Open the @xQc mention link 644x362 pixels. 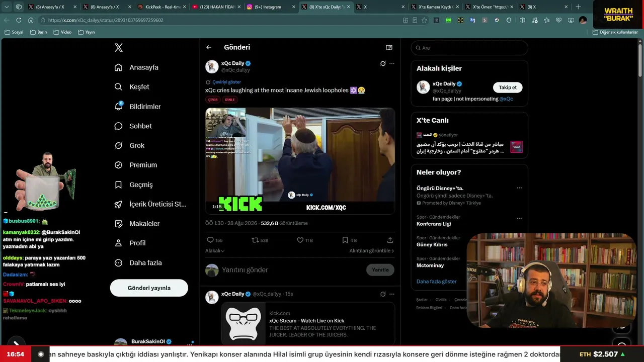(x=506, y=99)
